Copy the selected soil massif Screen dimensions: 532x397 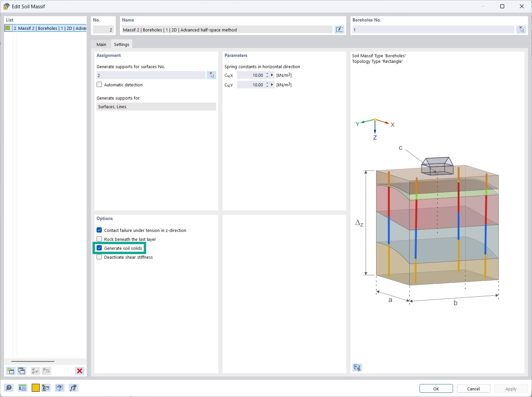coord(21,371)
